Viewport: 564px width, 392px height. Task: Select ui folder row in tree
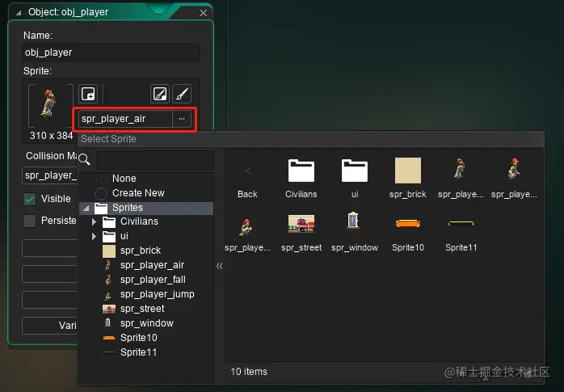point(146,236)
